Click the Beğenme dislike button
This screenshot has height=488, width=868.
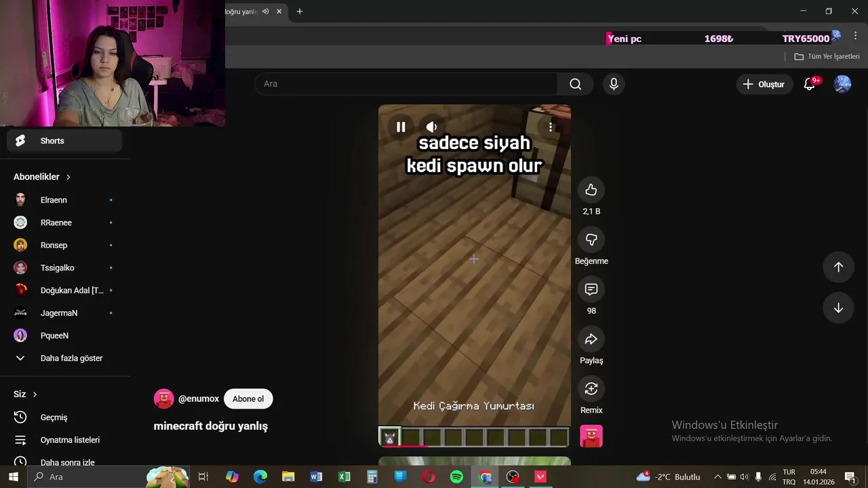591,239
